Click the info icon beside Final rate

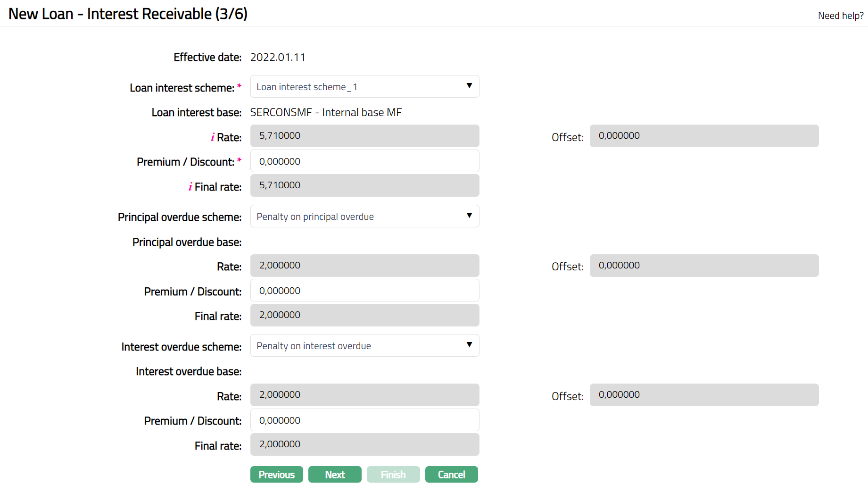pyautogui.click(x=190, y=187)
